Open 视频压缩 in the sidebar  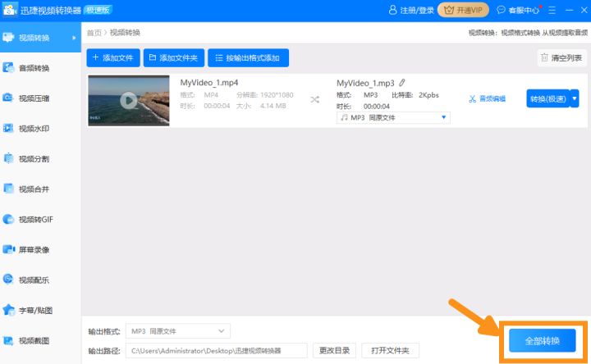[34, 98]
